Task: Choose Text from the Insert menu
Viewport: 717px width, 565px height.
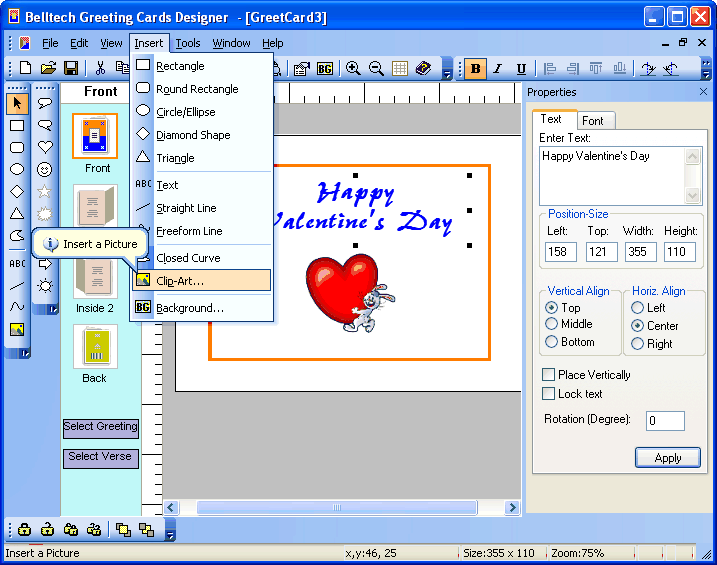Action: coord(202,185)
